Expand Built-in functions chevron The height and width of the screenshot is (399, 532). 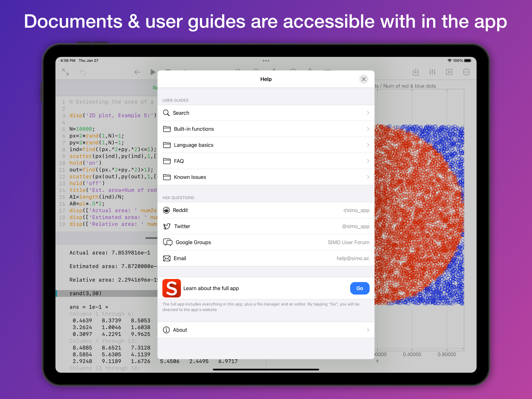pyautogui.click(x=368, y=129)
